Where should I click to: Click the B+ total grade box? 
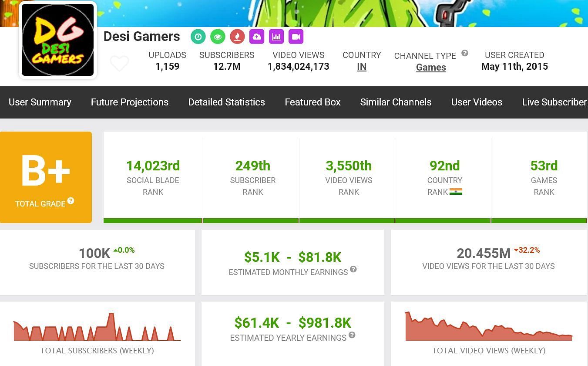46,177
